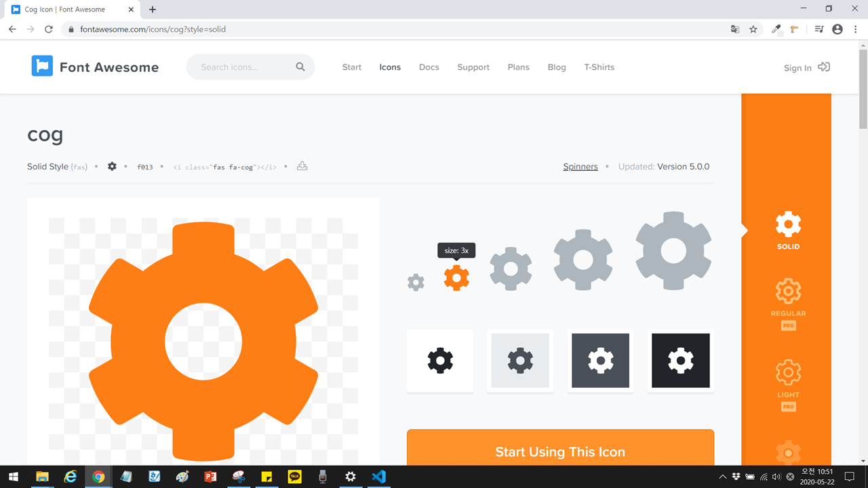Bookmark this page with star icon
The image size is (868, 488).
click(753, 29)
